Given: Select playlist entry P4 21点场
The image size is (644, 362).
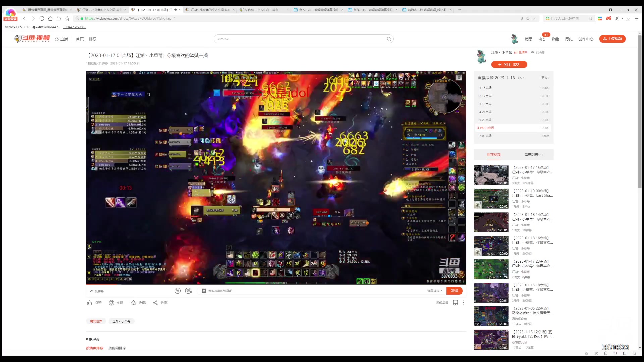Looking at the screenshot, I should (514, 112).
